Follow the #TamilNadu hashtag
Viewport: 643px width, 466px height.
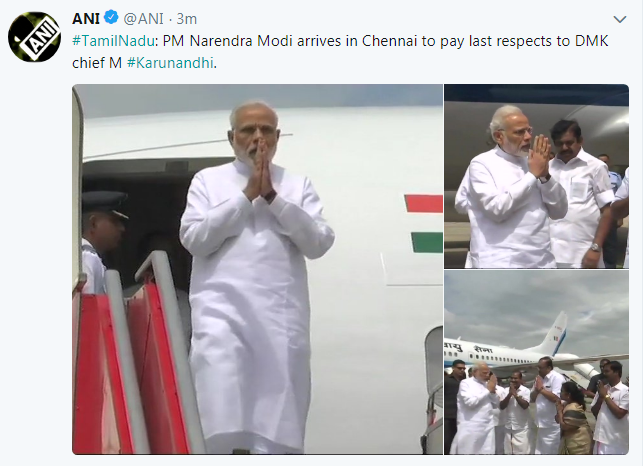114,41
